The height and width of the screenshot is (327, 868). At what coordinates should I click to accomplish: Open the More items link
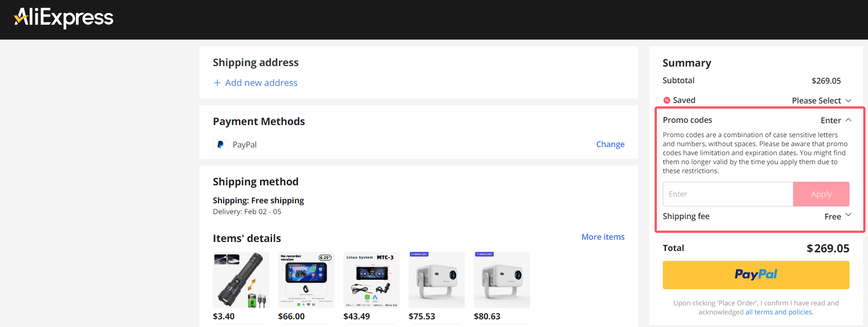click(603, 237)
